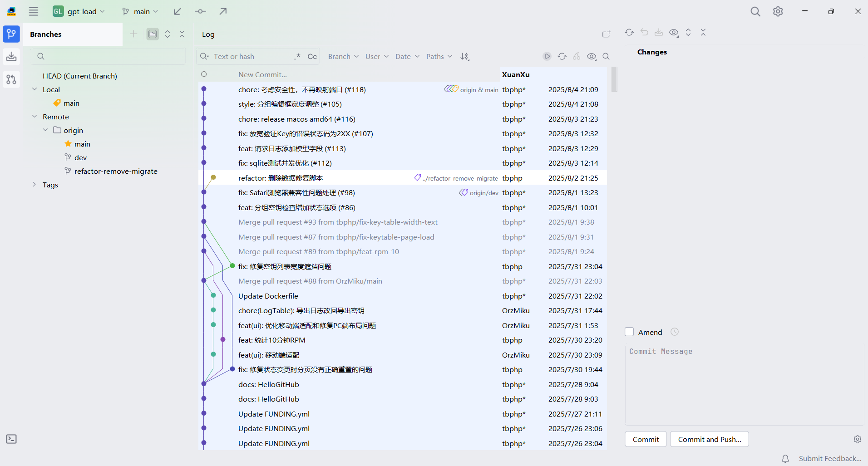Expand the Tags tree node
This screenshot has height=466, width=868.
point(35,185)
